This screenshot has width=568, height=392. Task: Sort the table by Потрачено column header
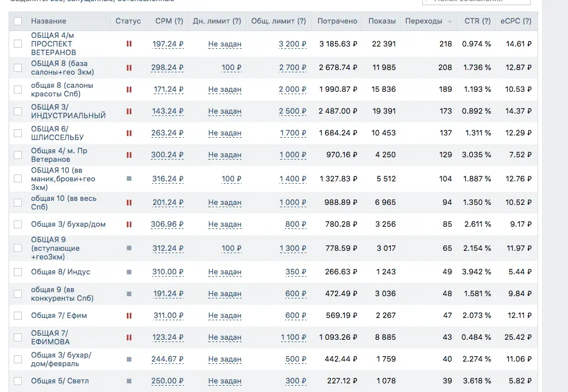pyautogui.click(x=337, y=21)
